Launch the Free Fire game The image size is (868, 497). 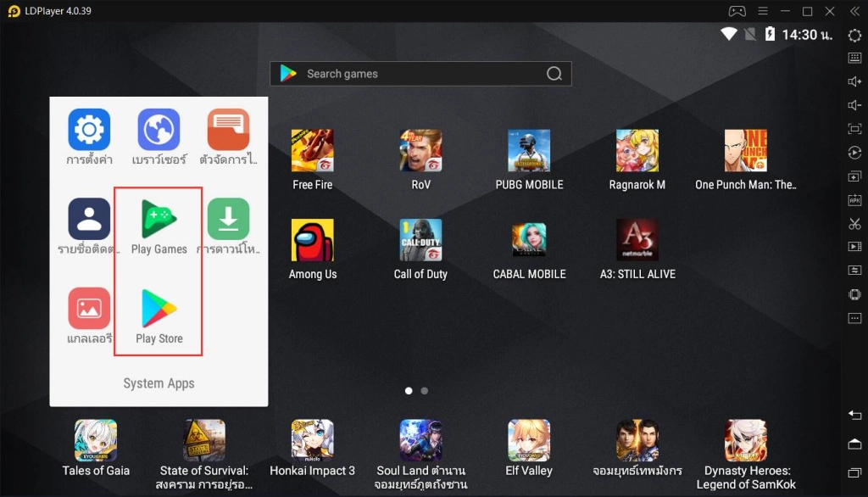click(x=312, y=151)
